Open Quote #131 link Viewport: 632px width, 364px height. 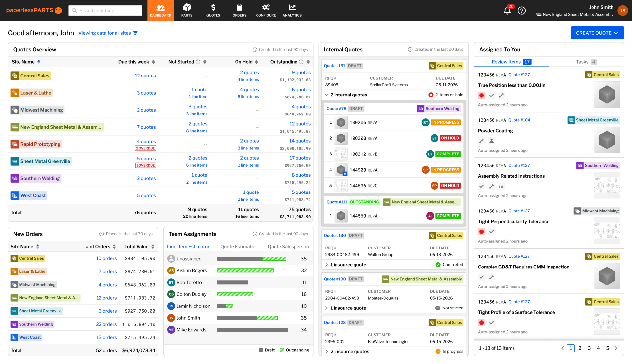[334, 66]
